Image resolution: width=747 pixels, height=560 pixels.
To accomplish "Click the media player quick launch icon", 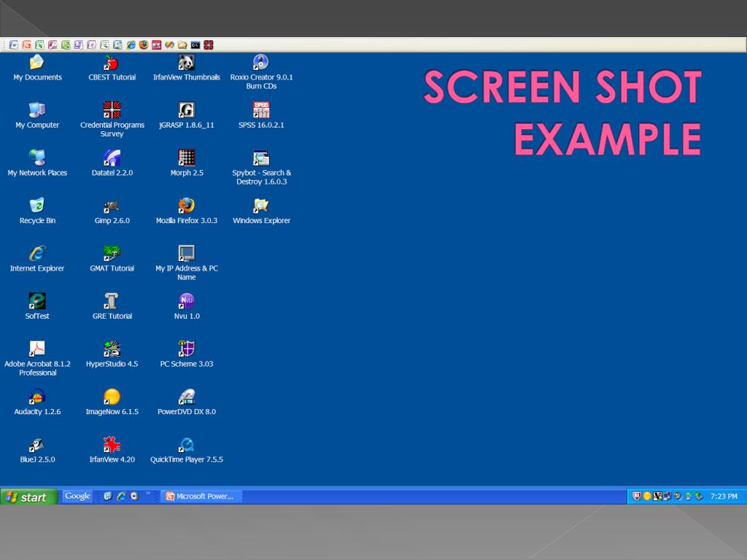I will (134, 496).
